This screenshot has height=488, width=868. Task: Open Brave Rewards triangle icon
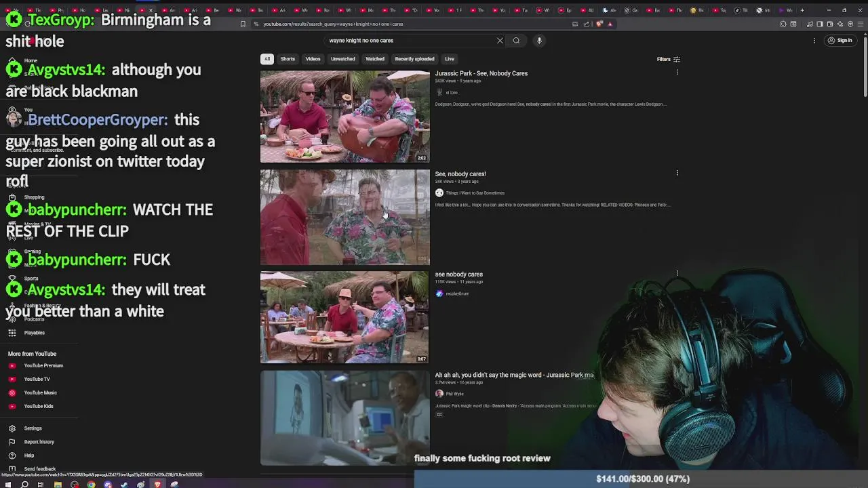point(610,24)
